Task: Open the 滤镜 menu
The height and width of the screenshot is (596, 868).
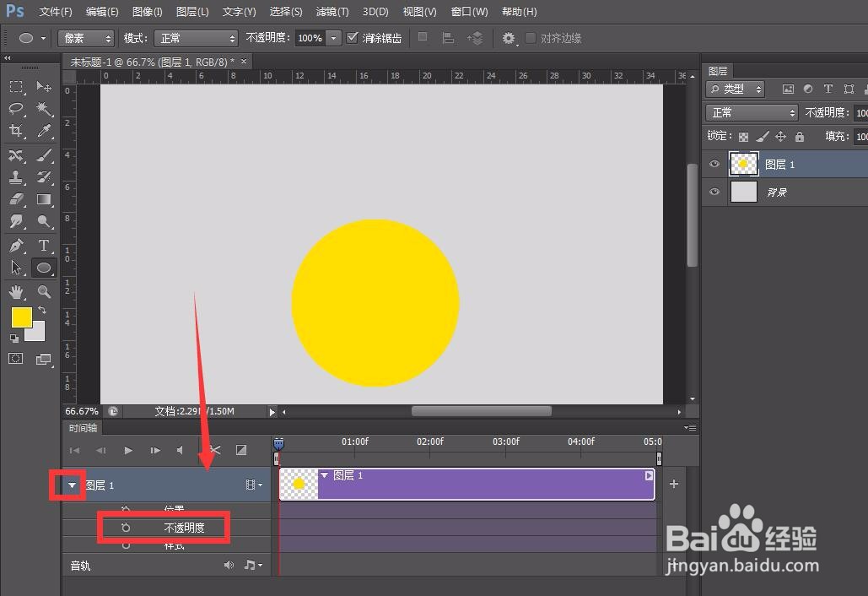Action: coord(332,12)
